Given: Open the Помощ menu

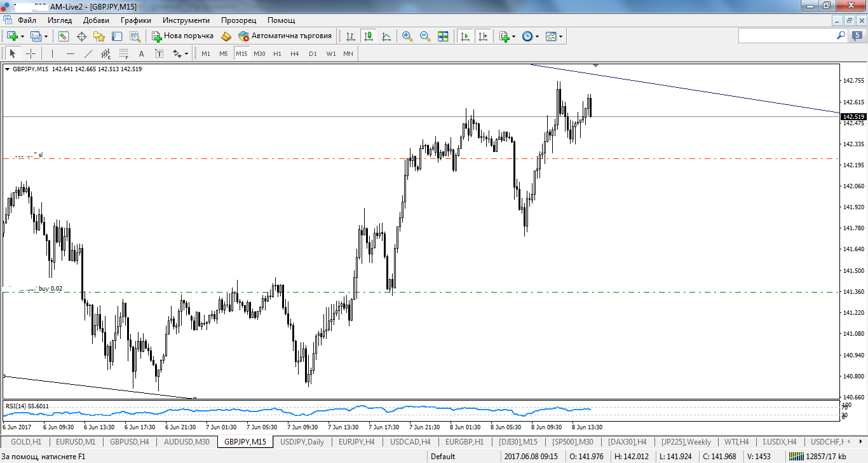Looking at the screenshot, I should point(281,20).
